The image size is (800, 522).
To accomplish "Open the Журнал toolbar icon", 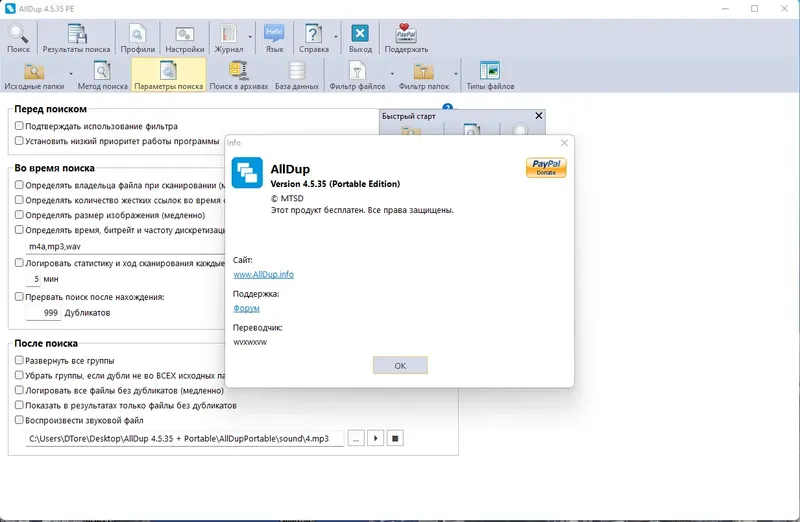I will tap(229, 38).
